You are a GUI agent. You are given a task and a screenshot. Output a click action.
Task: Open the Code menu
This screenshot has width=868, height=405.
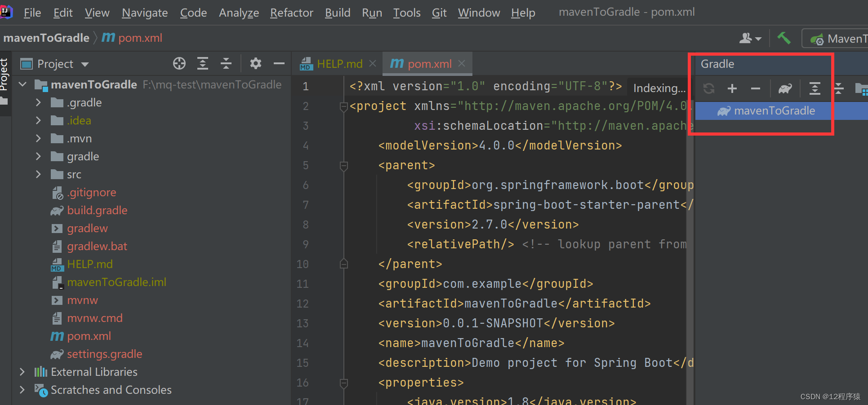pyautogui.click(x=193, y=13)
